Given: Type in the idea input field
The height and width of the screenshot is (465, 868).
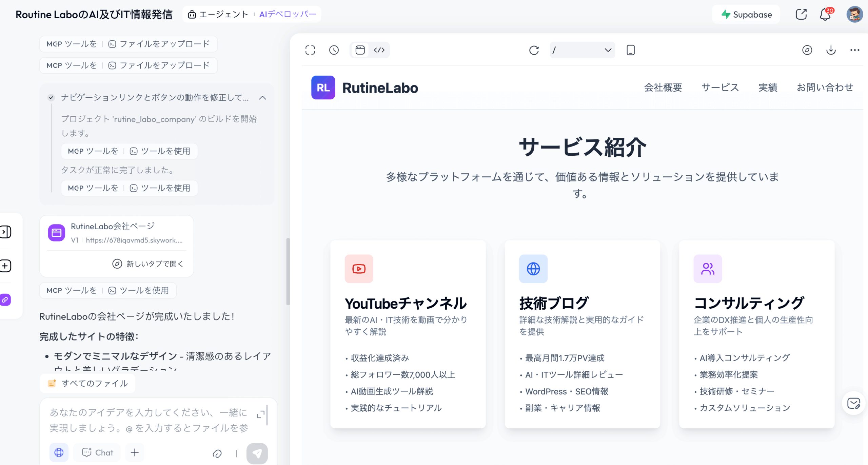Looking at the screenshot, I should [149, 421].
